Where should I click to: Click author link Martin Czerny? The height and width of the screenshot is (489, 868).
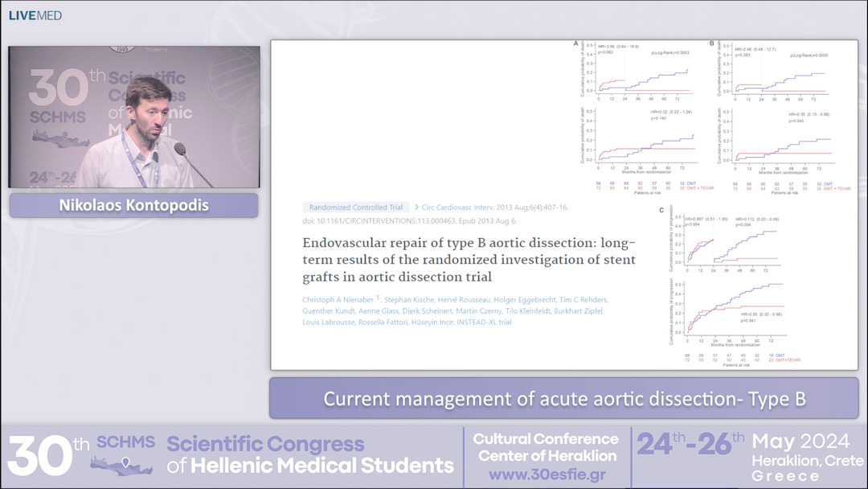480,310
